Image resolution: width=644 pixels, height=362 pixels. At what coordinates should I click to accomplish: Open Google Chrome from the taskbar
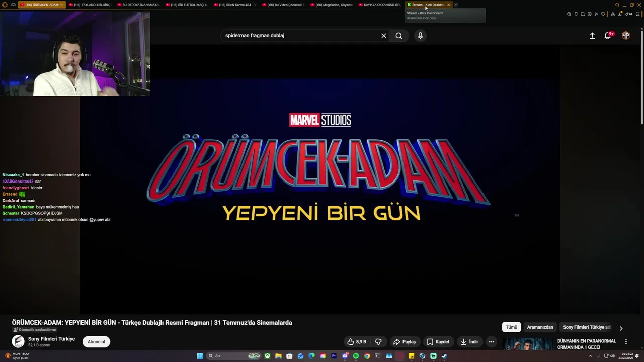click(x=367, y=356)
